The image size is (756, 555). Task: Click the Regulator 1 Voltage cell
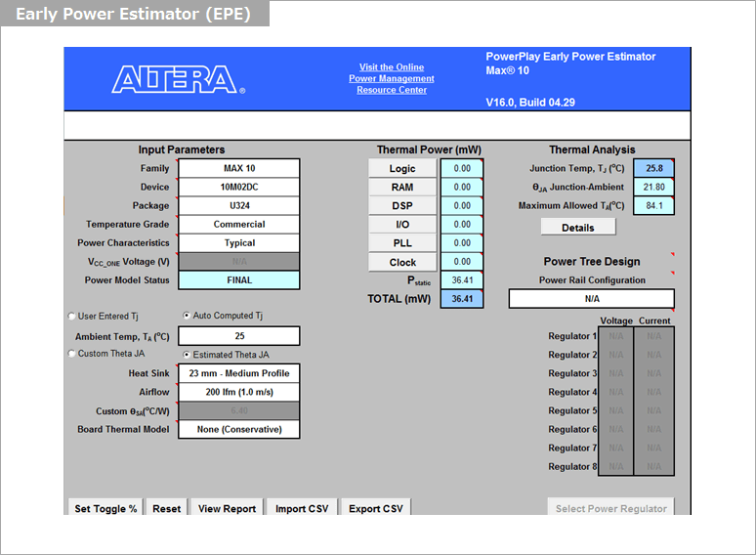pyautogui.click(x=615, y=336)
